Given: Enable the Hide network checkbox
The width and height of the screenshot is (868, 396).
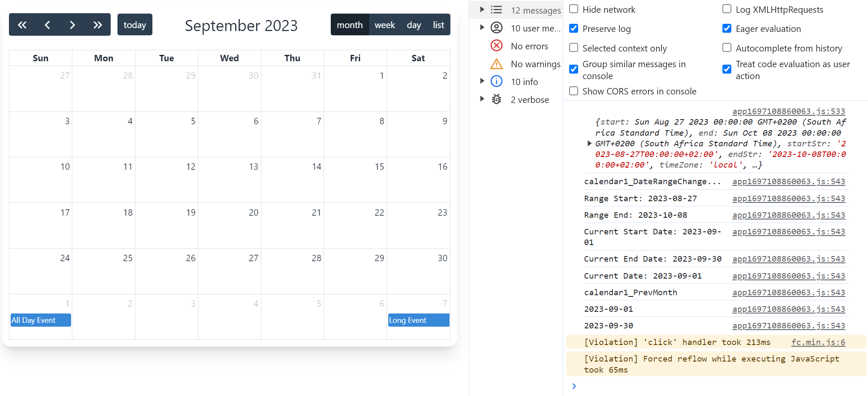Looking at the screenshot, I should [x=574, y=9].
